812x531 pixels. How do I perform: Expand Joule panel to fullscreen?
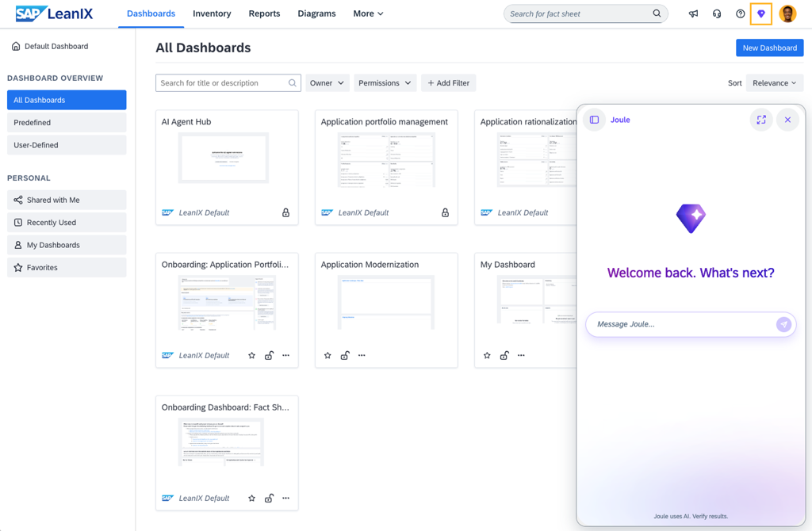pyautogui.click(x=761, y=120)
